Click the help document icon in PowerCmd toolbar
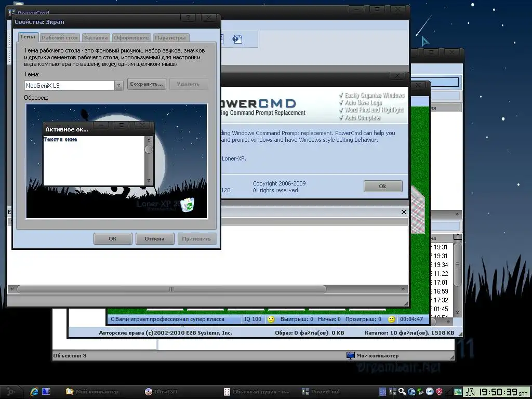Image resolution: width=532 pixels, height=399 pixels. coord(237,39)
